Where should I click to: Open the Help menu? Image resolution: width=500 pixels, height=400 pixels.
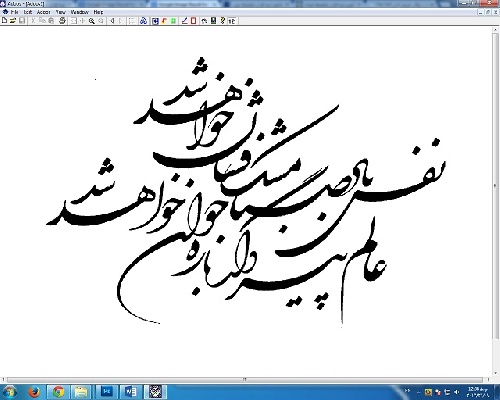click(x=98, y=12)
